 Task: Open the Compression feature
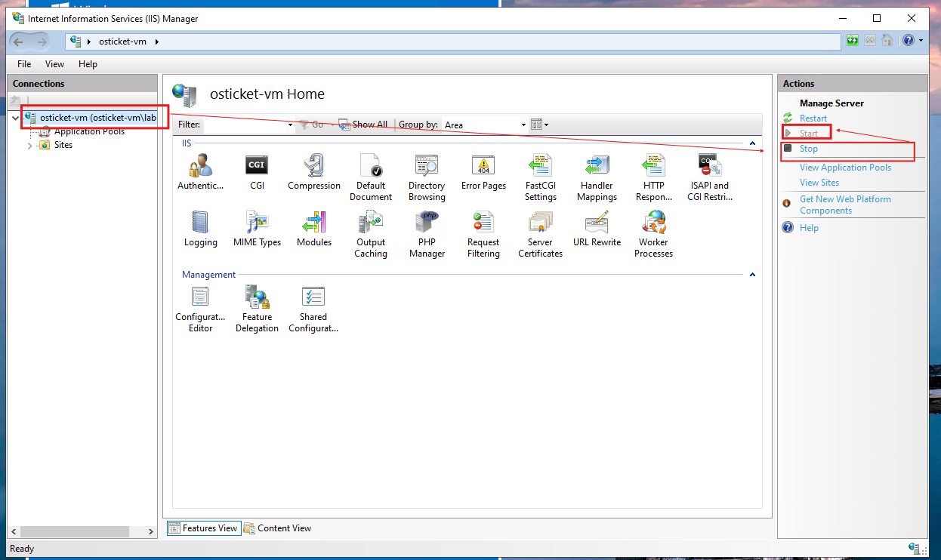click(x=314, y=172)
